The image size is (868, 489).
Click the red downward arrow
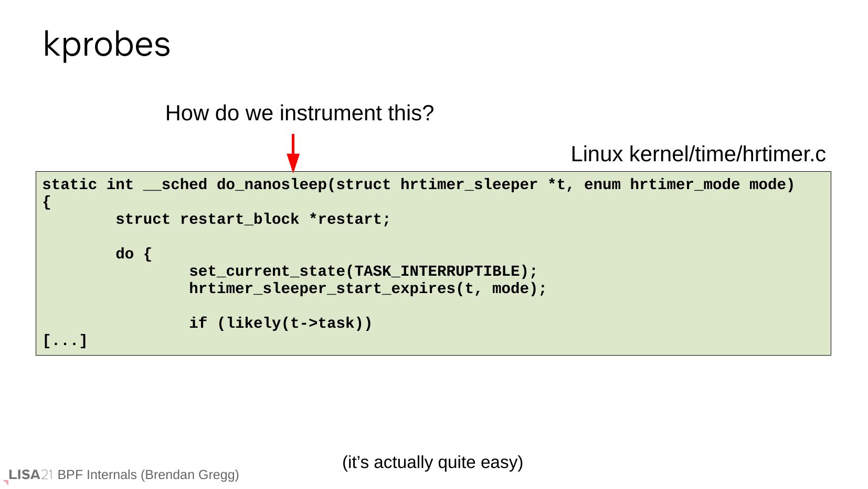click(x=293, y=153)
